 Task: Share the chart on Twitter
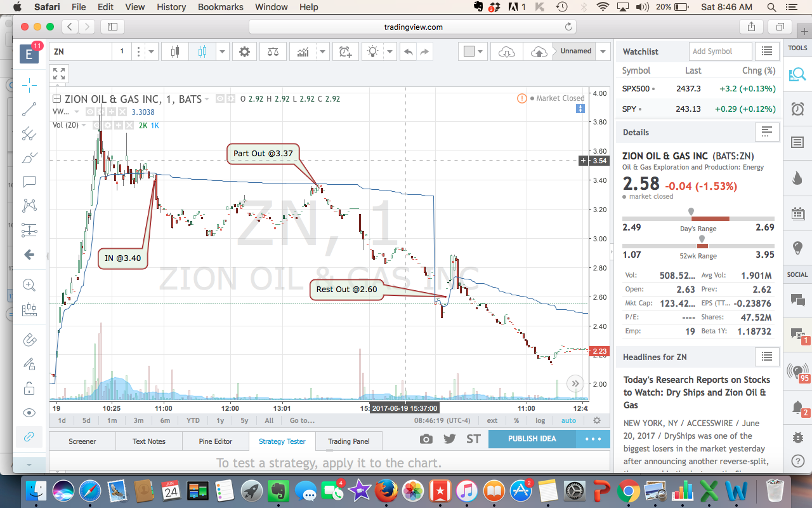click(450, 439)
